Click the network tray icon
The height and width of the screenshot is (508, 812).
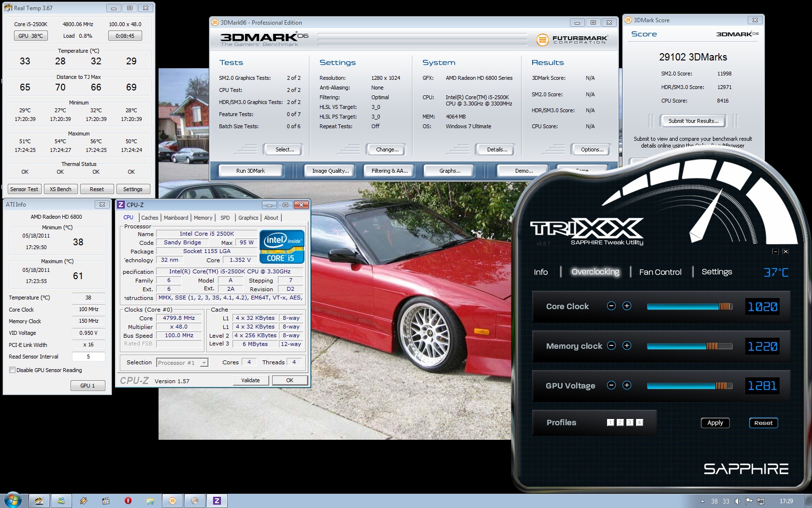[761, 501]
